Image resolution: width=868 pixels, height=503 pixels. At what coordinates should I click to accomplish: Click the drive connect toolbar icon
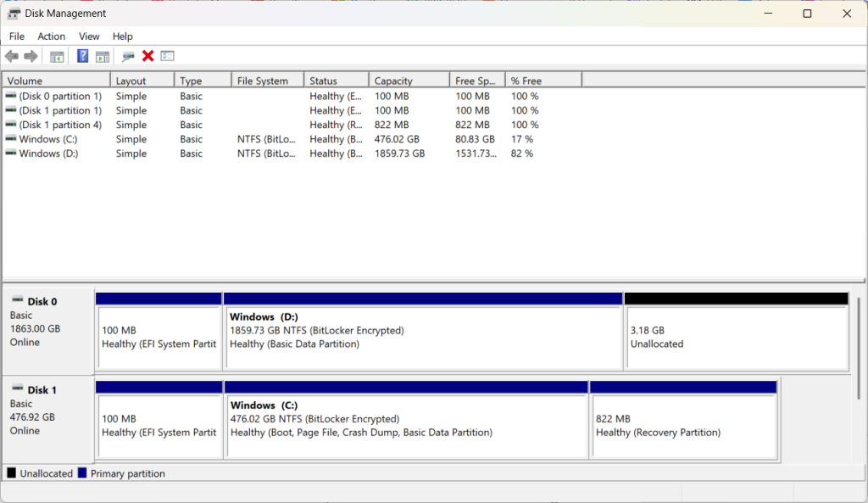[128, 56]
